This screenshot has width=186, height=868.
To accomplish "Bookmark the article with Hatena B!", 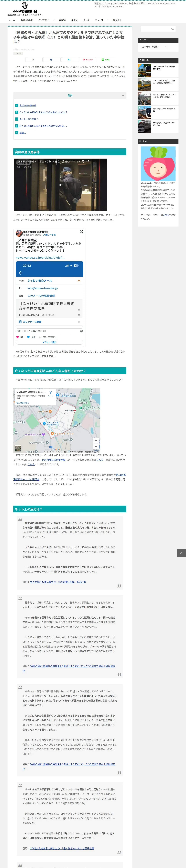I will tap(69, 60).
